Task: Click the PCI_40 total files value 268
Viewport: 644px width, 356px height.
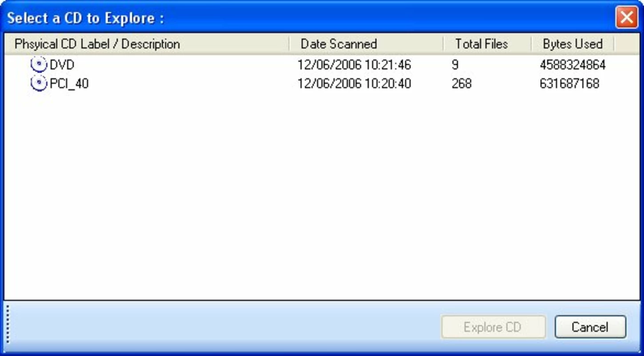Action: click(x=461, y=83)
